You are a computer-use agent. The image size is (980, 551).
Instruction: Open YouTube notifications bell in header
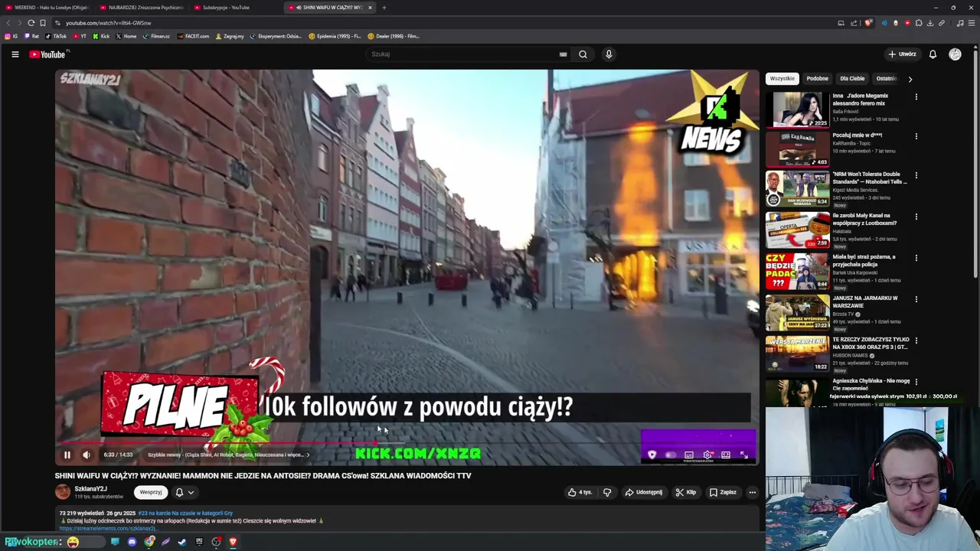[933, 54]
